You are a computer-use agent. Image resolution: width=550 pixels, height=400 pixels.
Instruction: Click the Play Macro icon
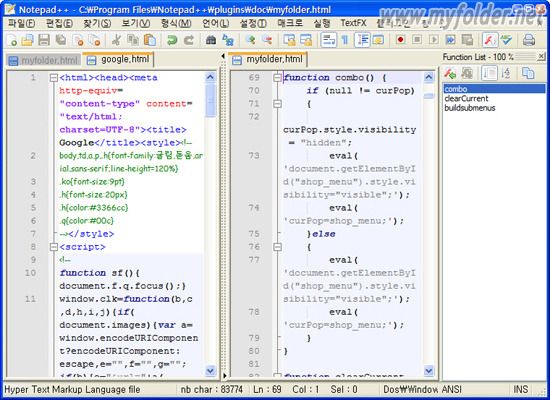(434, 40)
